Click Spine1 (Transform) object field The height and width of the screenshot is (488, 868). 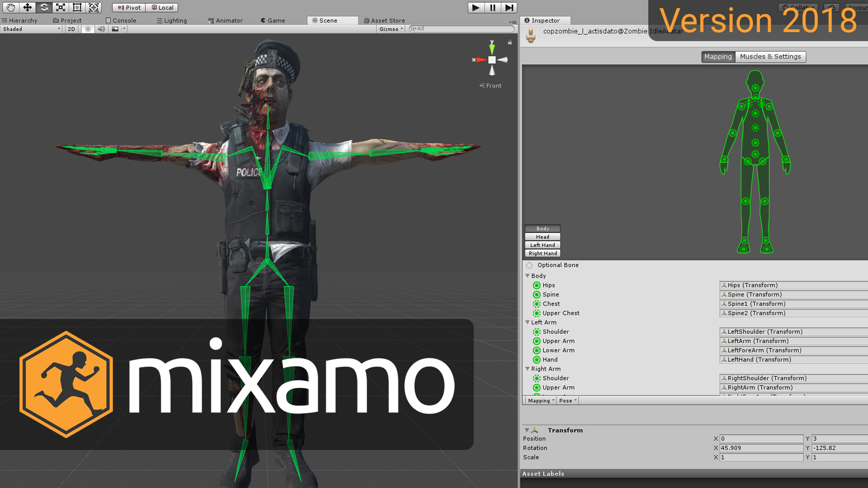tap(793, 304)
